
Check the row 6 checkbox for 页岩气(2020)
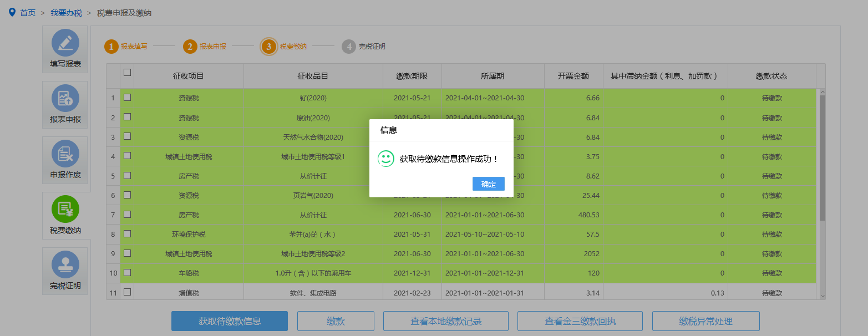127,195
